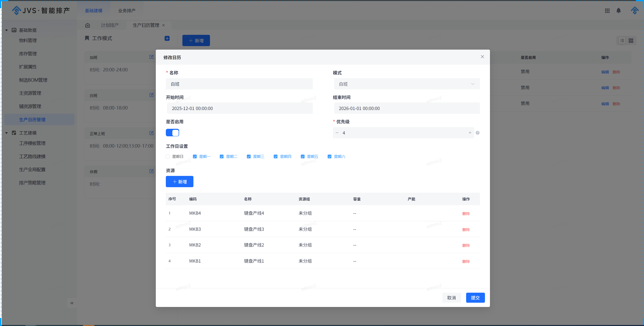644x326 pixels.
Task: Open the apps grid icon
Action: click(x=607, y=11)
